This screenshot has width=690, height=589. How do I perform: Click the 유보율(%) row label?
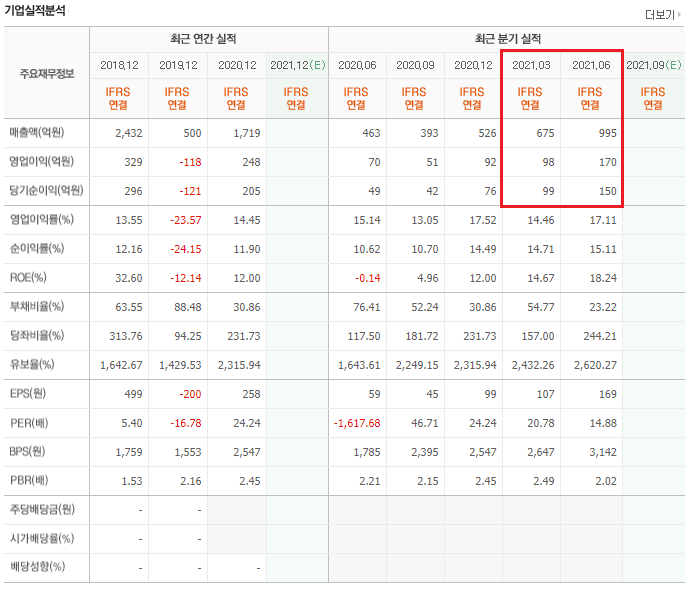(x=32, y=364)
